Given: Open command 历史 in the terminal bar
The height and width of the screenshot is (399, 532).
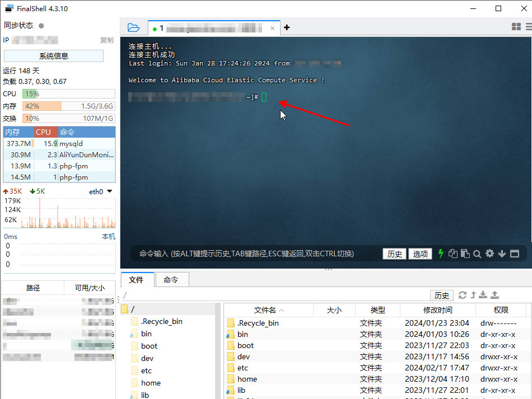Looking at the screenshot, I should [x=394, y=254].
